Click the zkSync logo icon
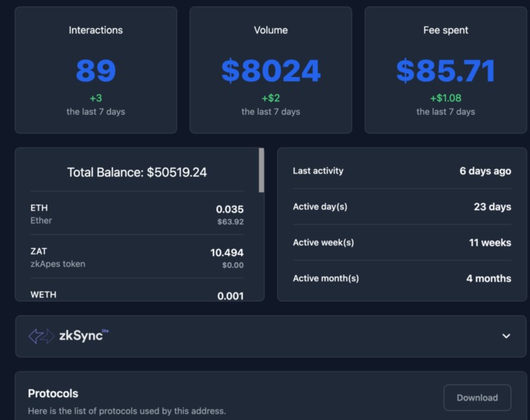The width and height of the screenshot is (530, 420). [x=41, y=336]
